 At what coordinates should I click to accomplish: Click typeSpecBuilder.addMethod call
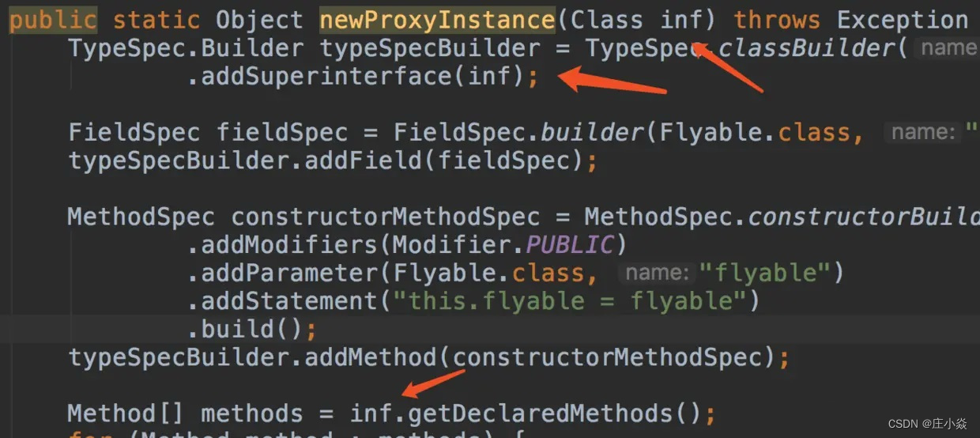tap(428, 357)
